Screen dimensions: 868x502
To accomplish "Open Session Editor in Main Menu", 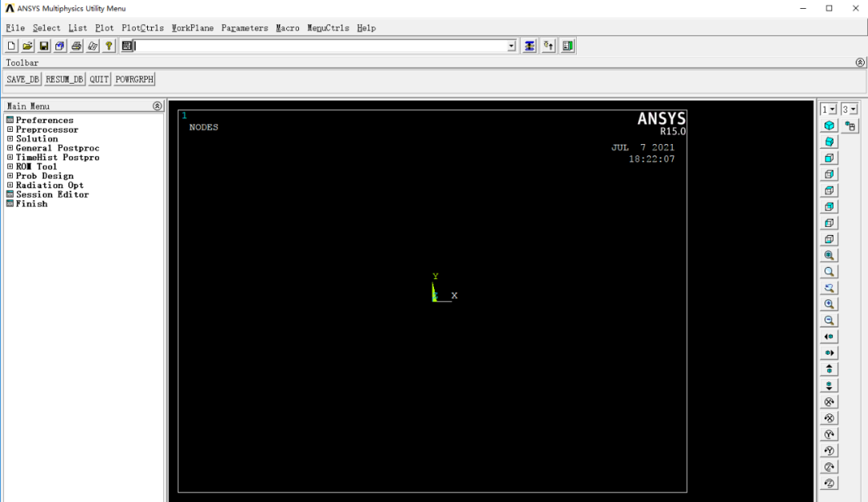I will [x=52, y=195].
